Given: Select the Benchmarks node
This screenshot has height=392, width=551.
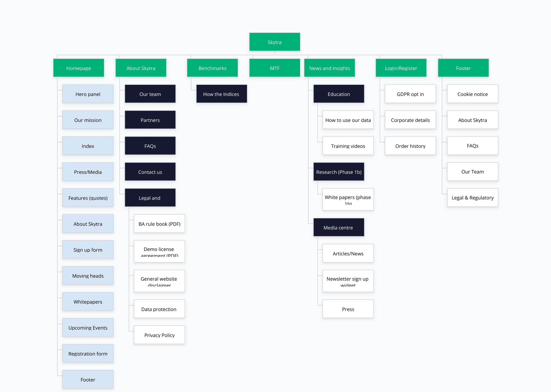Looking at the screenshot, I should pyautogui.click(x=212, y=68).
